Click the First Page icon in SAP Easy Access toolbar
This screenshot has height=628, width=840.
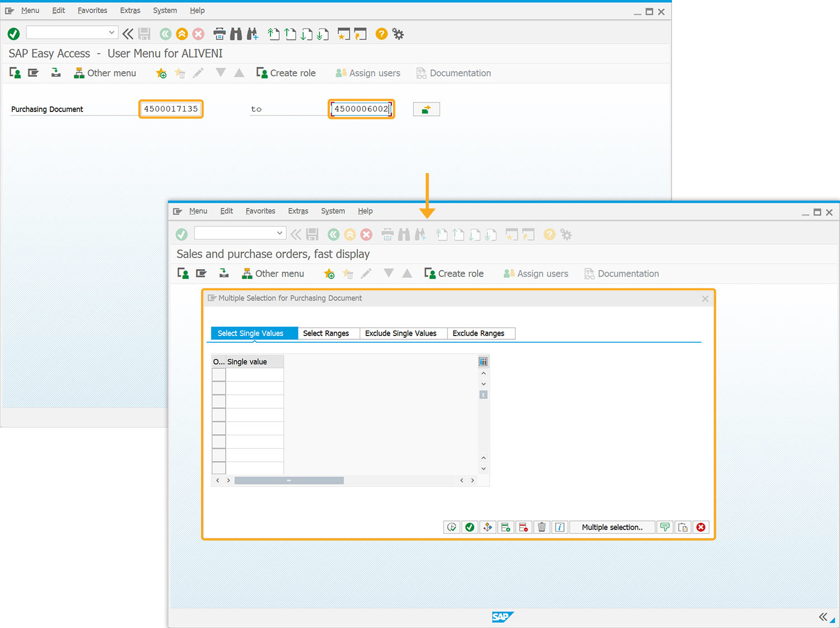pos(273,34)
